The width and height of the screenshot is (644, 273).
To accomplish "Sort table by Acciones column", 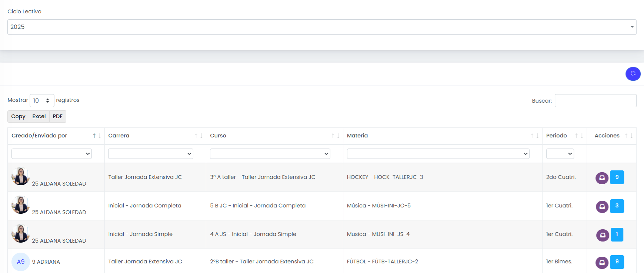I will coord(611,136).
